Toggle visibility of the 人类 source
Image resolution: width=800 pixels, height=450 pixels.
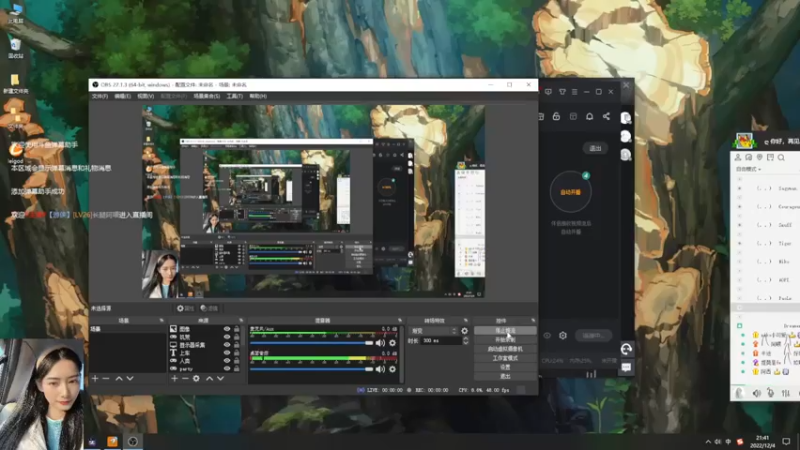pyautogui.click(x=227, y=361)
